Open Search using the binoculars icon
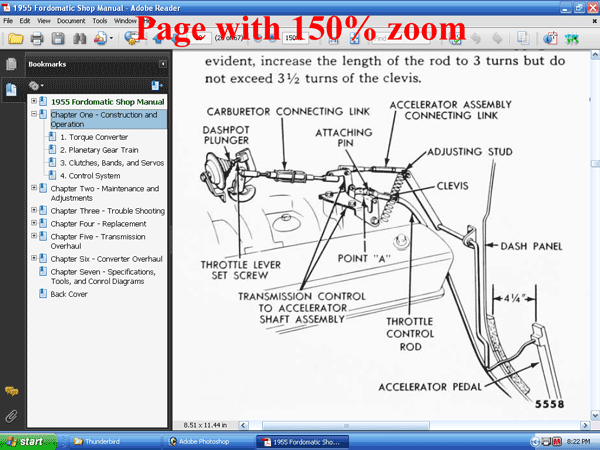The height and width of the screenshot is (450, 600). click(x=79, y=38)
